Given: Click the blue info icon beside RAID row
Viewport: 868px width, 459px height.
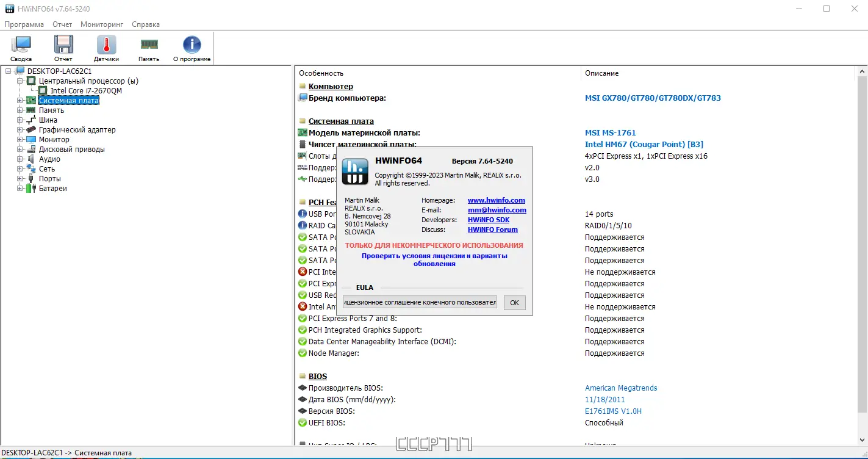Looking at the screenshot, I should coord(303,226).
